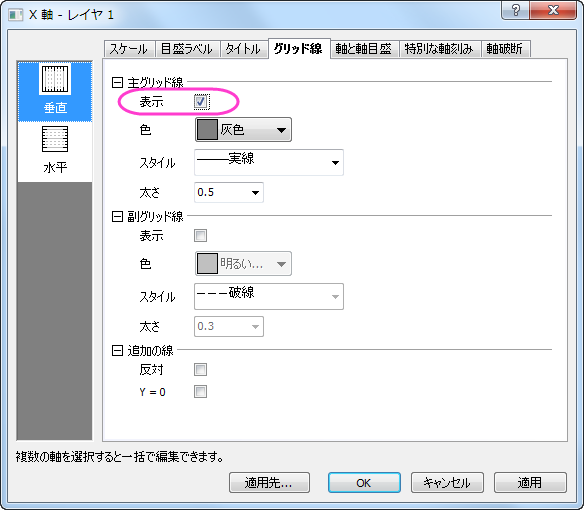Enable 副グリッド線 表示 checkbox
584x510 pixels.
pyautogui.click(x=200, y=235)
